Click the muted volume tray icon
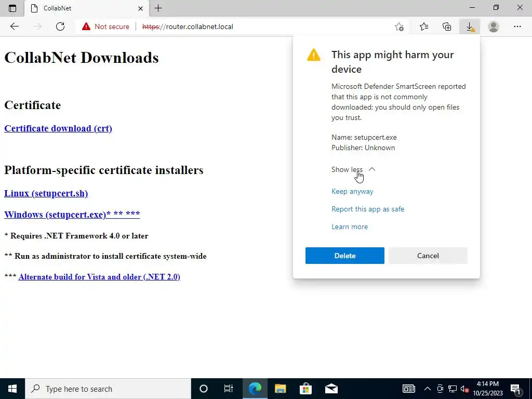This screenshot has height=399, width=532. tap(465, 389)
